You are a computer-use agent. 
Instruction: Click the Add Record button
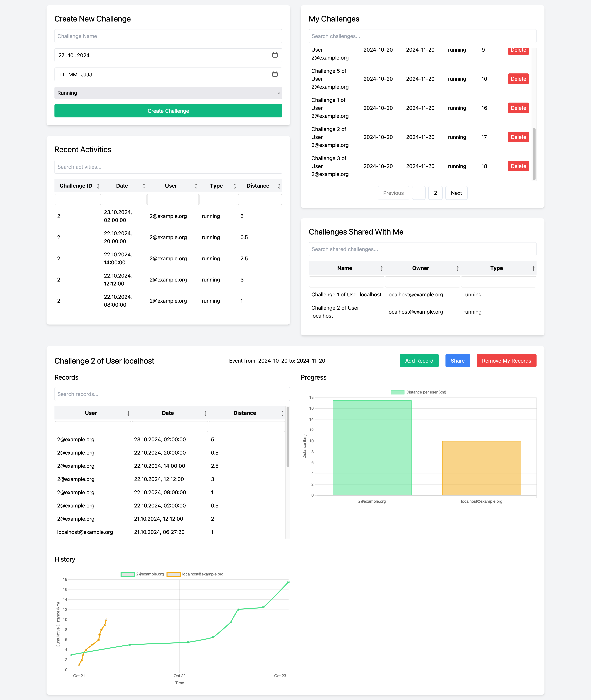(419, 361)
